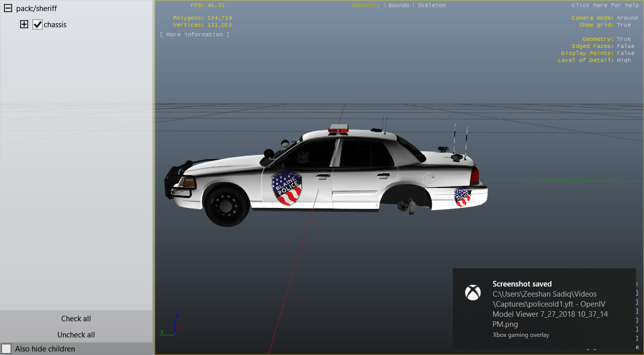Screen dimensions: 644x355
Task: Switch to the Bounds view tab
Action: [398, 5]
